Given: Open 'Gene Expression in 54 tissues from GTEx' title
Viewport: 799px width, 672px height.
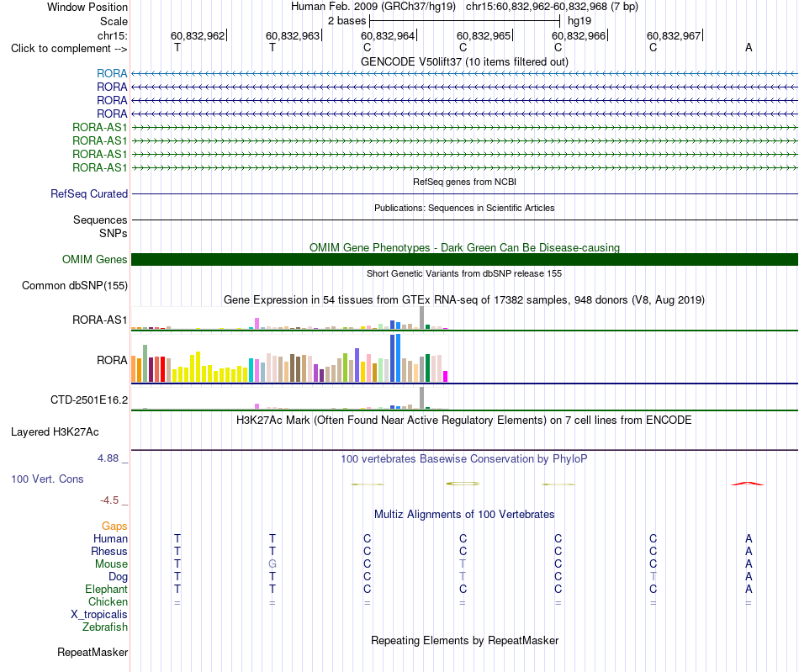Looking at the screenshot, I should (464, 299).
